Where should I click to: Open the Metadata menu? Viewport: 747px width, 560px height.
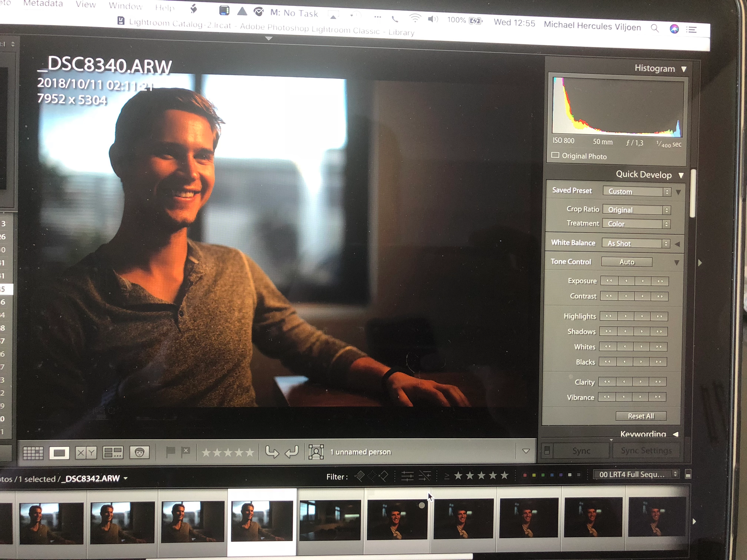click(x=43, y=4)
